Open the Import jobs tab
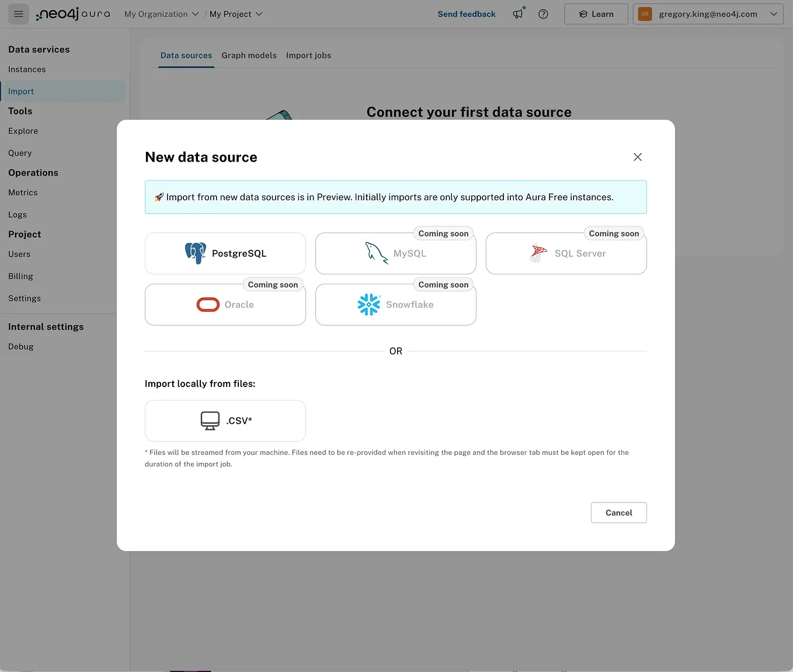793x672 pixels. click(x=308, y=55)
